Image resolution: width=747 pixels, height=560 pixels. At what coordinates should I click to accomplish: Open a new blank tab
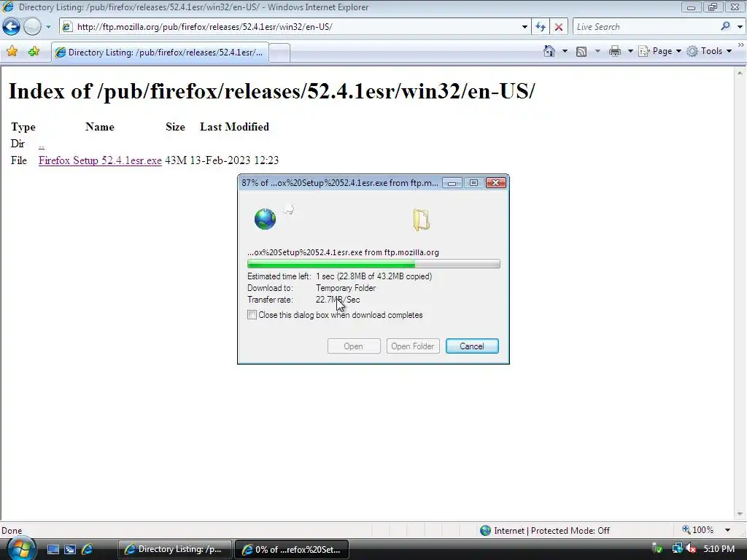coord(279,52)
